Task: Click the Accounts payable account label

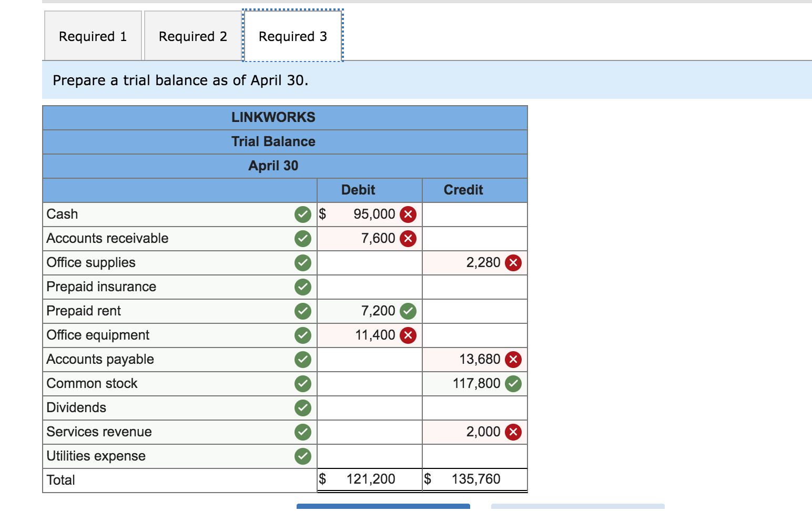Action: tap(100, 360)
